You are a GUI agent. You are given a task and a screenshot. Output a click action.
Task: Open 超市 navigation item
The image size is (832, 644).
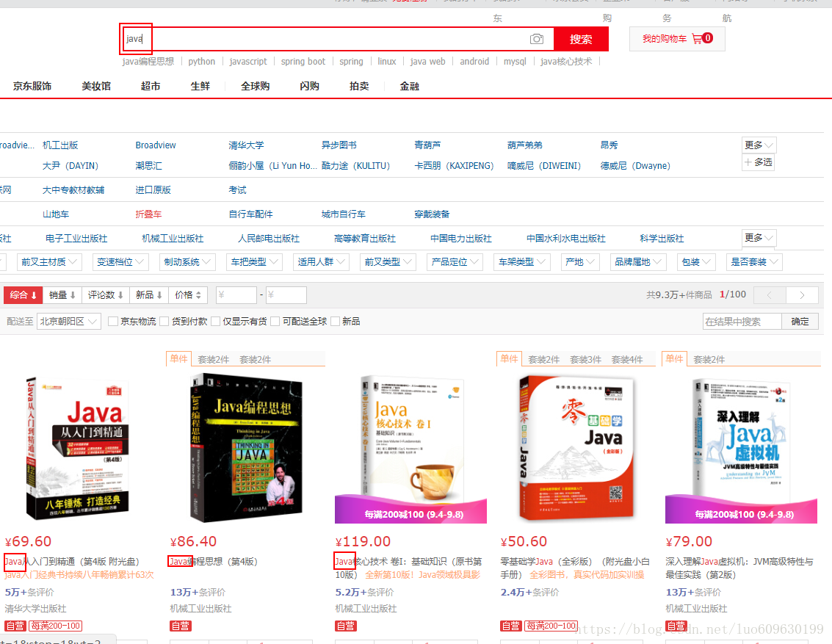[x=151, y=86]
